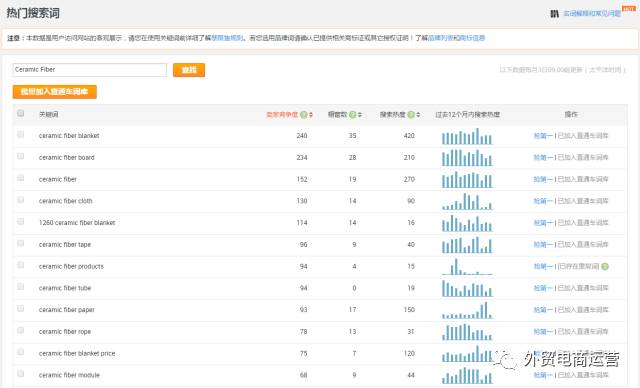
Task: Click trend chart for ceramic fiber rope
Action: (x=467, y=332)
